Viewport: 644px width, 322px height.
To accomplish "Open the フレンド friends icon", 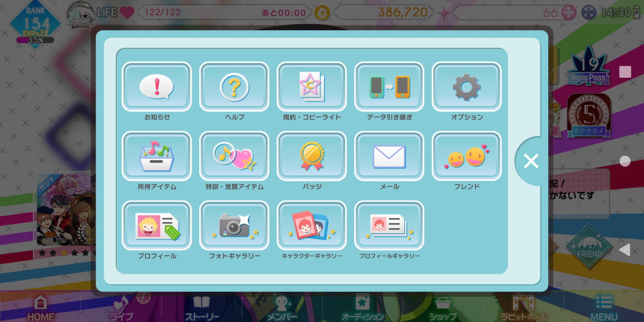I will [x=467, y=156].
